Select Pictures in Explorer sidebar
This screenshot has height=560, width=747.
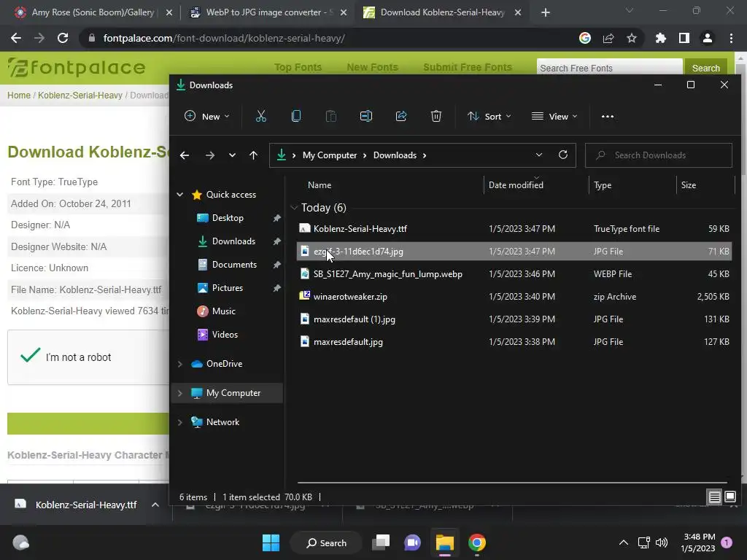coord(228,287)
